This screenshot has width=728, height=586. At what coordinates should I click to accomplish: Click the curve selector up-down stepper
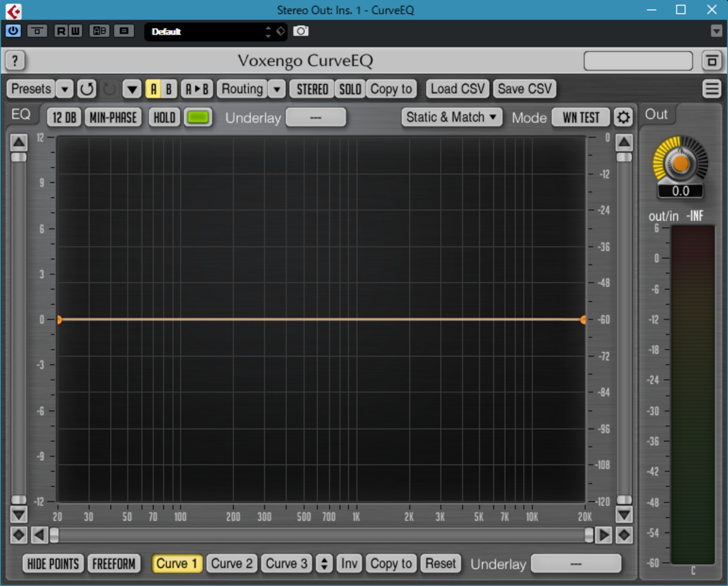(324, 564)
